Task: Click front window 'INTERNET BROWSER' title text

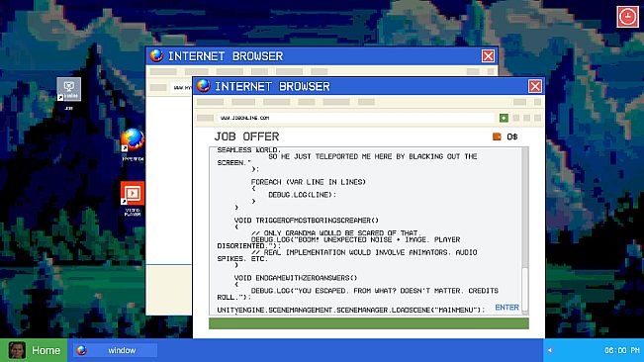Action: (272, 86)
